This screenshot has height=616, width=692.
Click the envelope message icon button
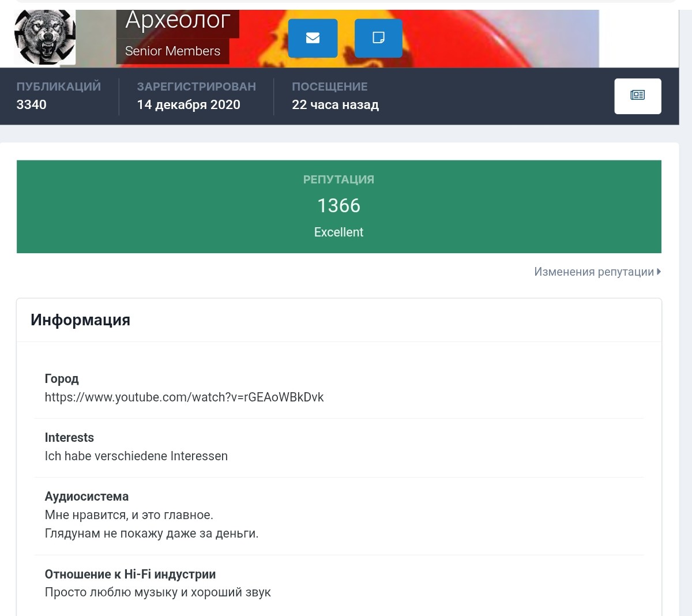pyautogui.click(x=313, y=38)
